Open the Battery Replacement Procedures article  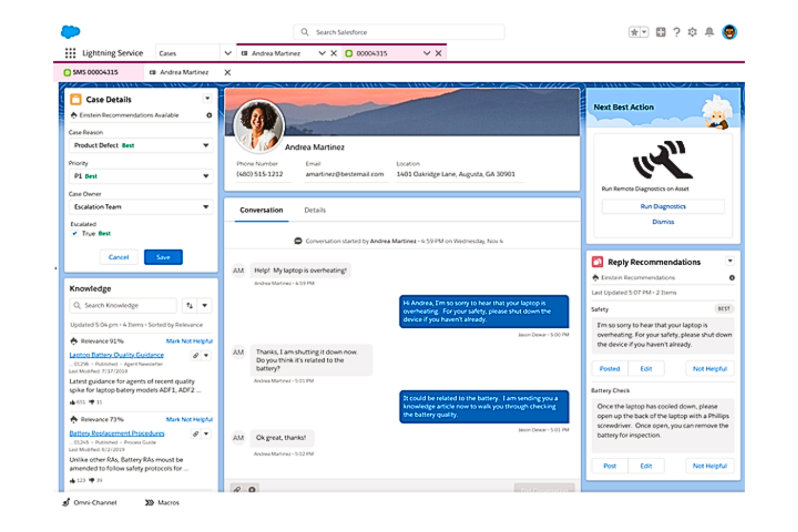[117, 433]
